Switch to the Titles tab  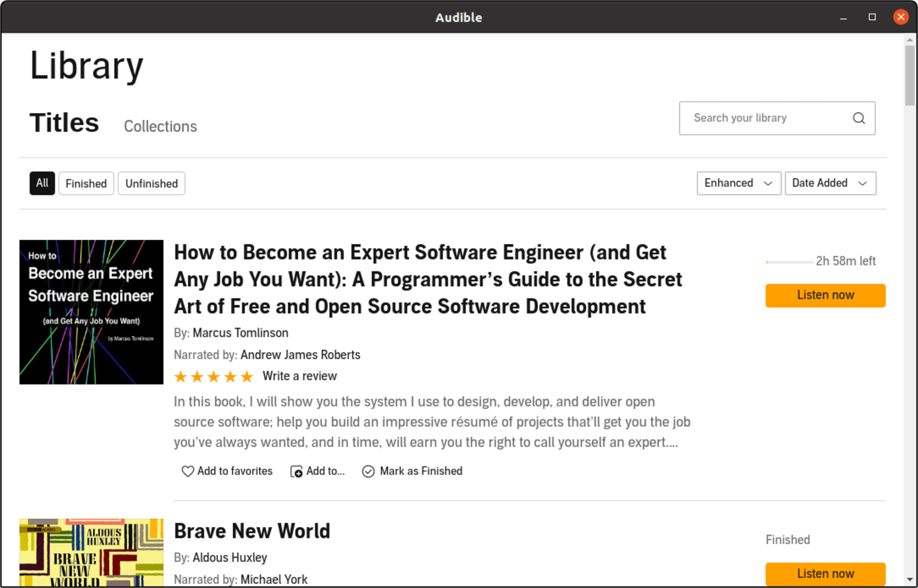pyautogui.click(x=64, y=123)
